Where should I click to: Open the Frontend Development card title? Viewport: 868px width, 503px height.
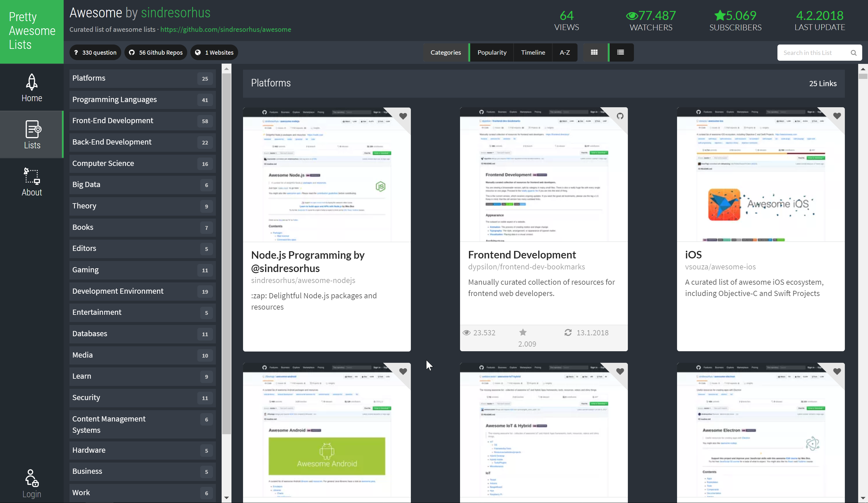point(522,255)
